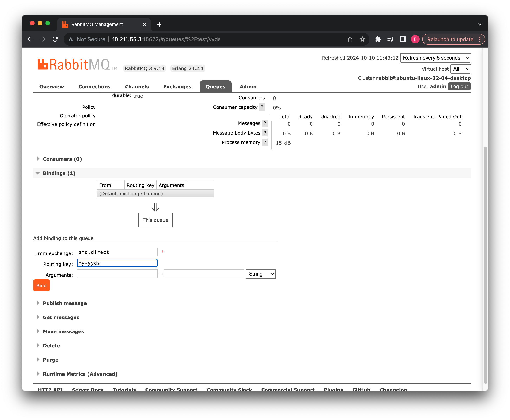Open the Virtual host dropdown

pos(460,69)
